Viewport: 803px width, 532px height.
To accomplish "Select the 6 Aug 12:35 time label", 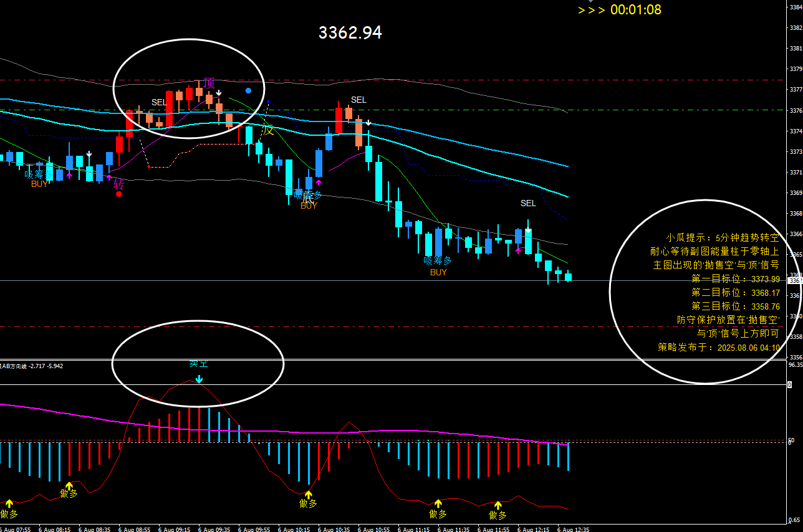I will coord(574,529).
